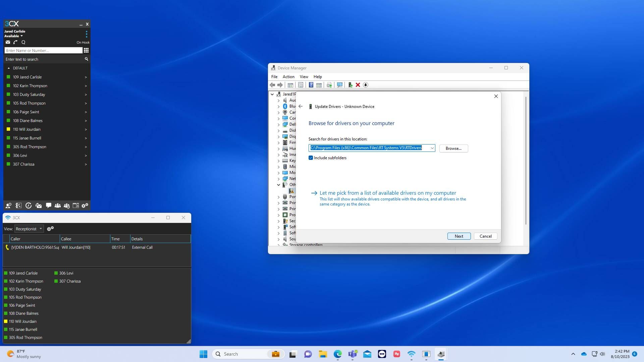Click the Caller column header
The height and width of the screenshot is (362, 644).
[35, 239]
